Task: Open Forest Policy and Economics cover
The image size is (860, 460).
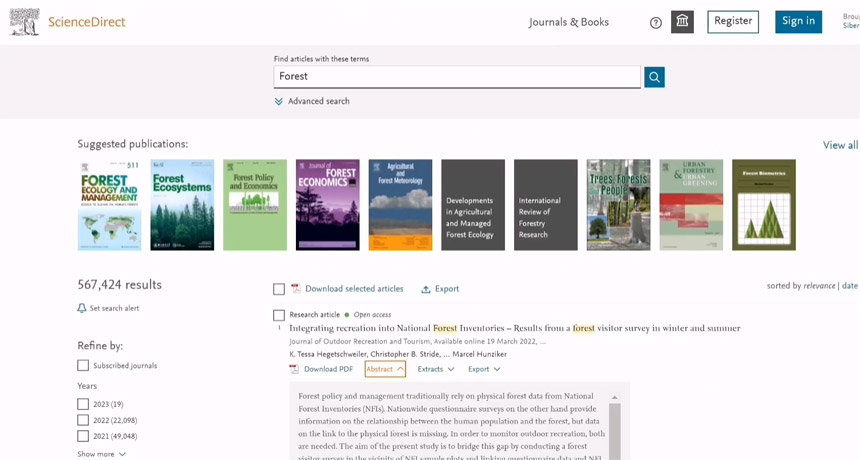Action: pyautogui.click(x=255, y=205)
